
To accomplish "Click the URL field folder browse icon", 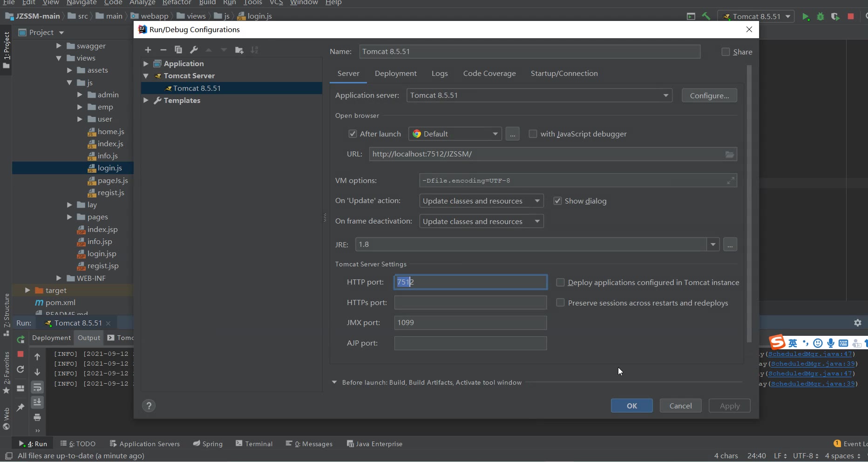I will tap(730, 154).
